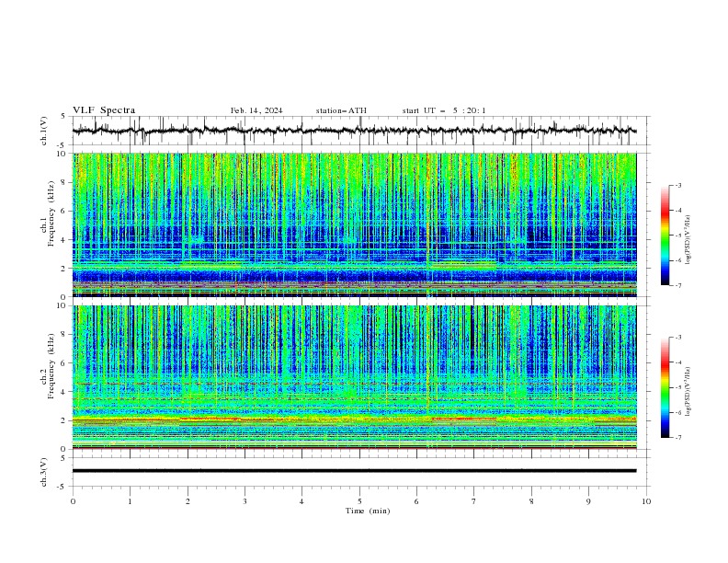The height and width of the screenshot is (563, 728).
Task: Click the "ch.3(V)" axis label
Action: [44, 472]
